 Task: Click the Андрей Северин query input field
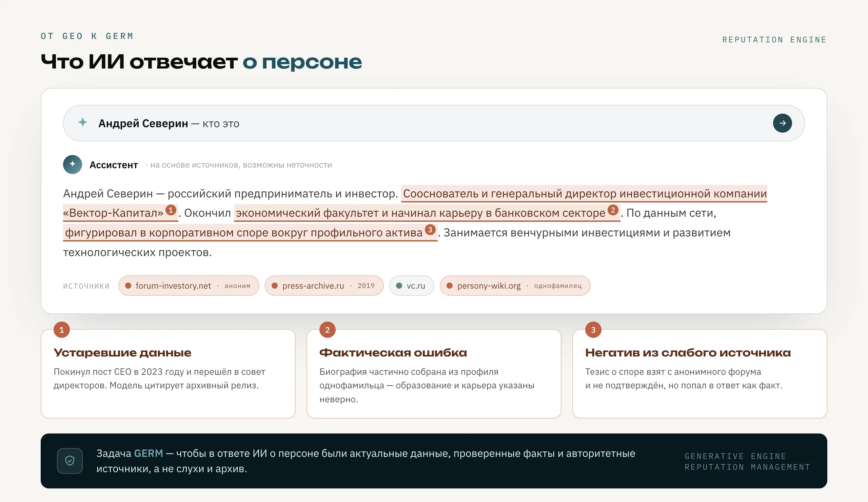[434, 123]
